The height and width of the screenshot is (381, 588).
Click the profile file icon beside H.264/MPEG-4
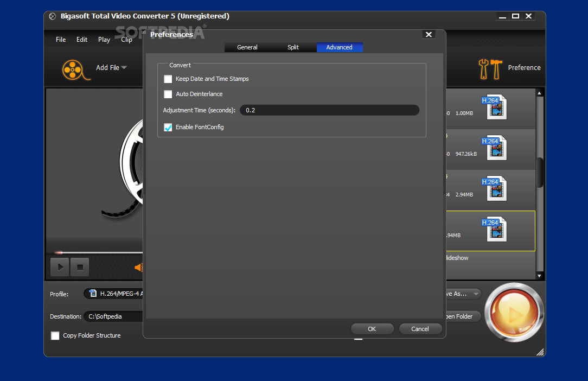93,293
